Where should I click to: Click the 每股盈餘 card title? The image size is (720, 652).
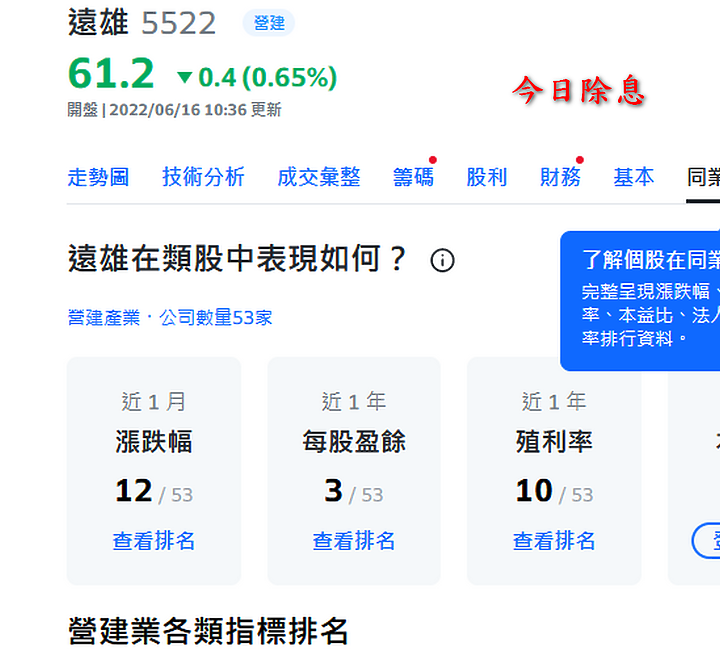tap(354, 442)
